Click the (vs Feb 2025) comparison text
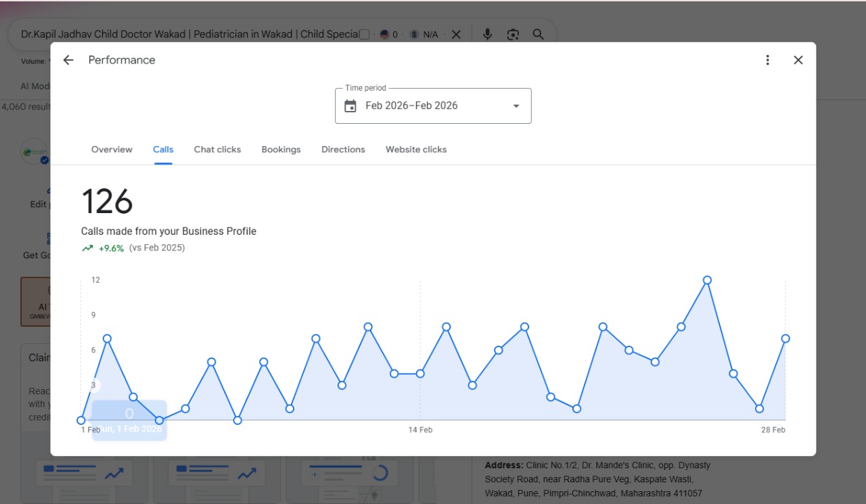 click(157, 248)
